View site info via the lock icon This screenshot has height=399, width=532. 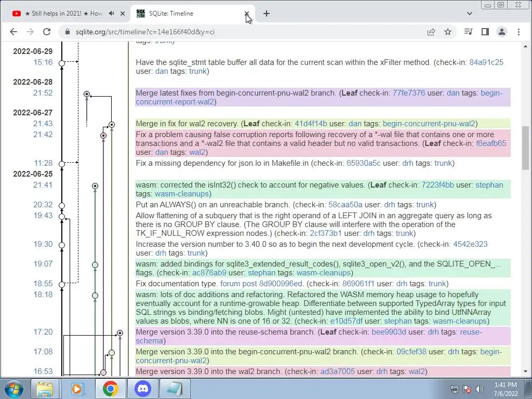tap(68, 32)
